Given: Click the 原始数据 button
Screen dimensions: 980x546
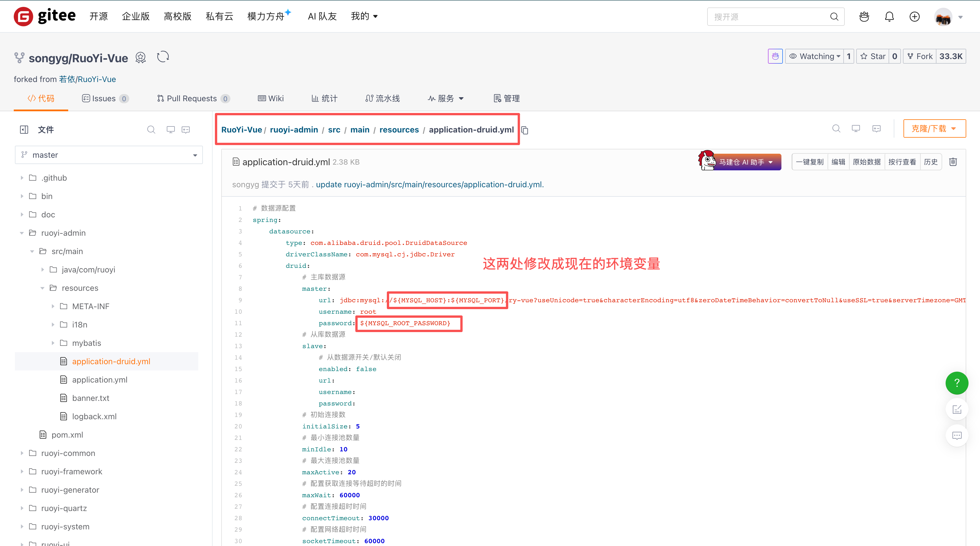Looking at the screenshot, I should 867,162.
